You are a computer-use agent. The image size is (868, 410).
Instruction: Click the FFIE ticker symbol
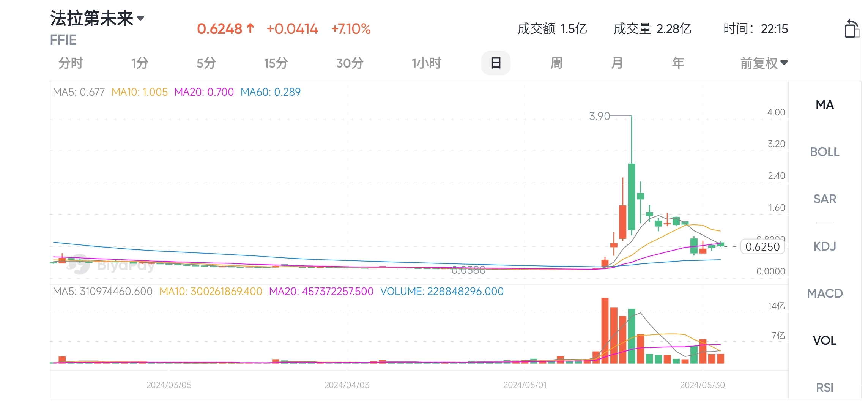click(x=63, y=40)
